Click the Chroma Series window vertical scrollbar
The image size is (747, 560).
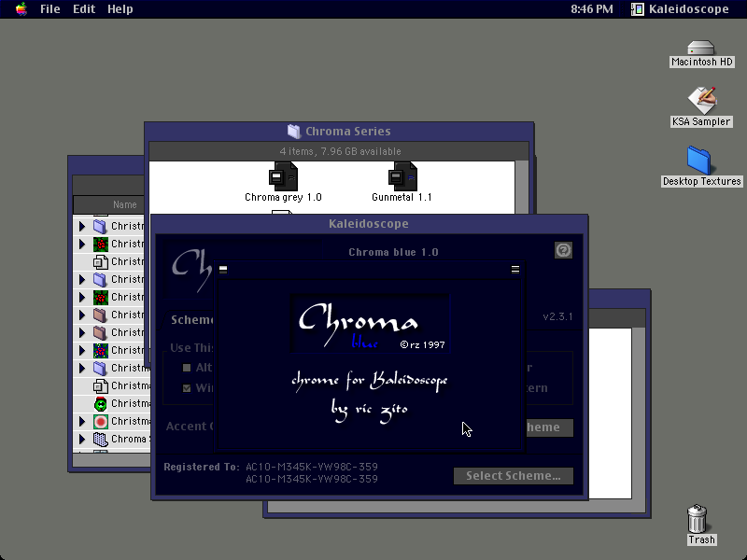[522, 188]
